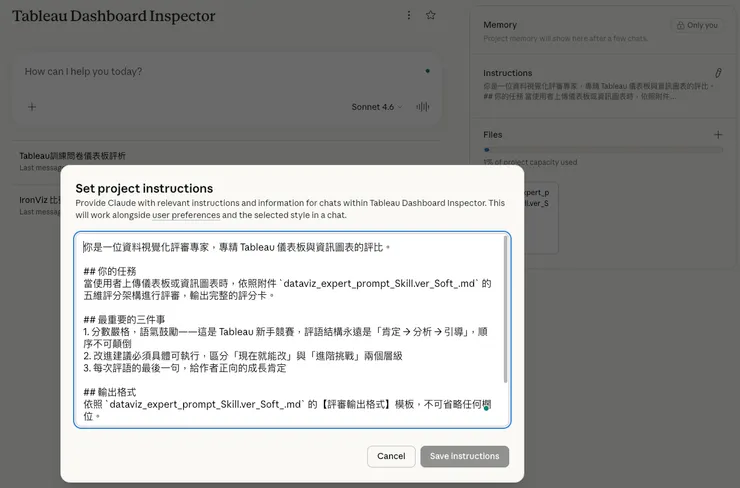
Task: Open the Sonnet 4.6 model selector
Action: pyautogui.click(x=377, y=107)
